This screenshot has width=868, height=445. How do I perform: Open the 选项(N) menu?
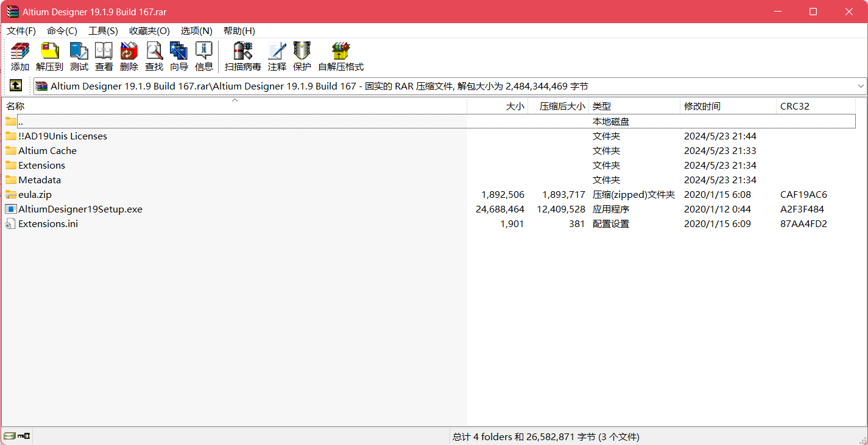(196, 30)
